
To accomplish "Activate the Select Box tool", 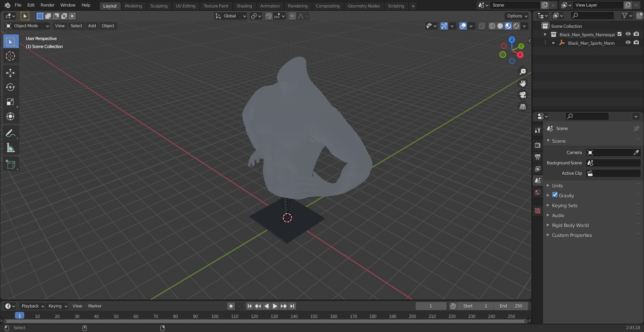I will tap(10, 41).
